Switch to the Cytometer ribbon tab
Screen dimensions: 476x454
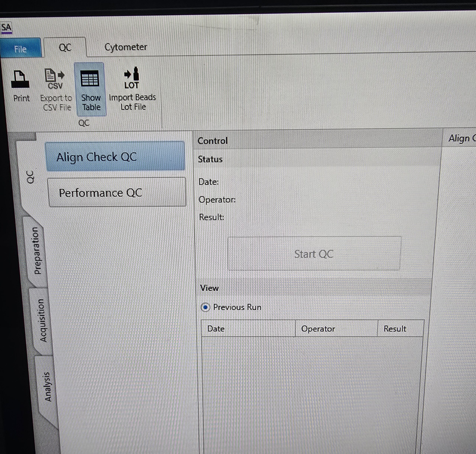coord(126,47)
